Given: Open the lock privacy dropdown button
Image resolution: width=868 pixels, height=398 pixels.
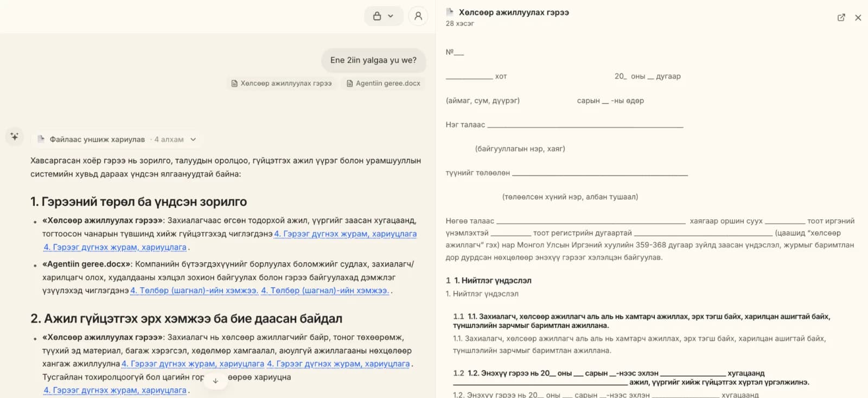Looking at the screenshot, I should pos(384,16).
